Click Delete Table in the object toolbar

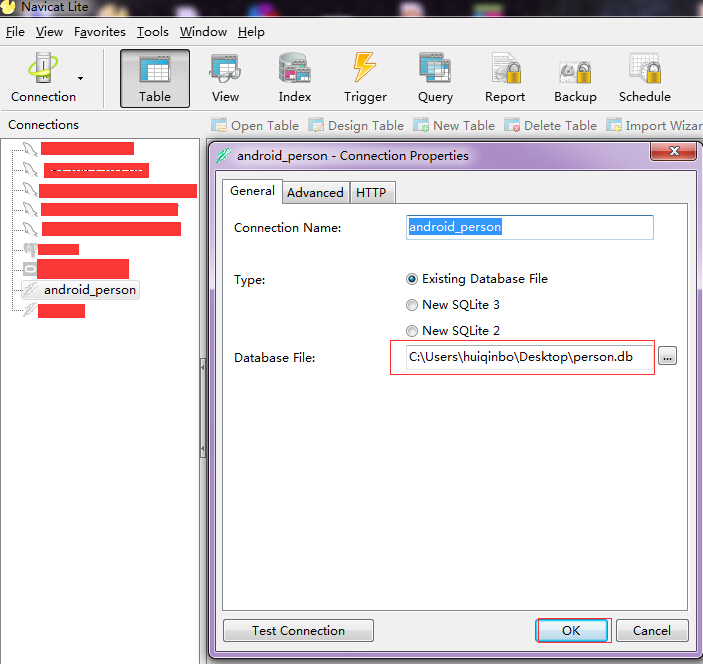point(550,126)
